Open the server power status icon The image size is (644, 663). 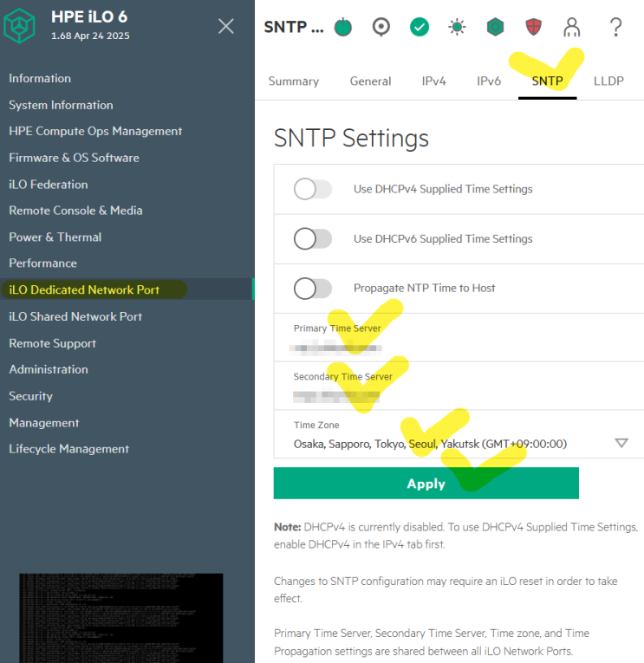pos(343,27)
